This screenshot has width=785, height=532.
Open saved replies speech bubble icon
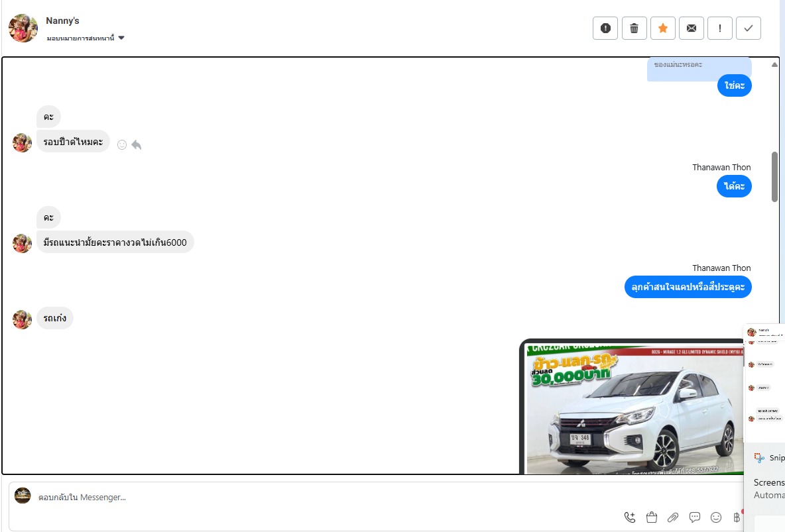(694, 517)
